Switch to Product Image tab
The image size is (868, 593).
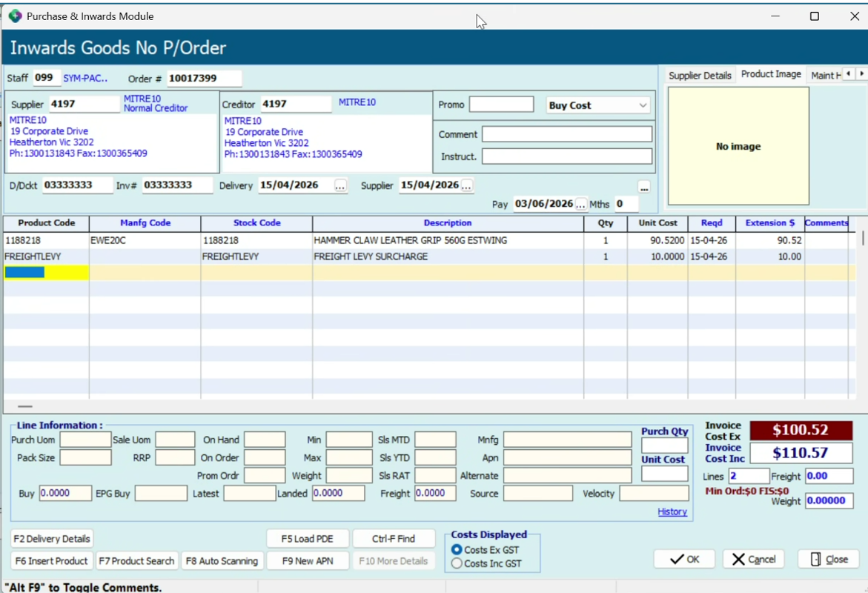(771, 75)
